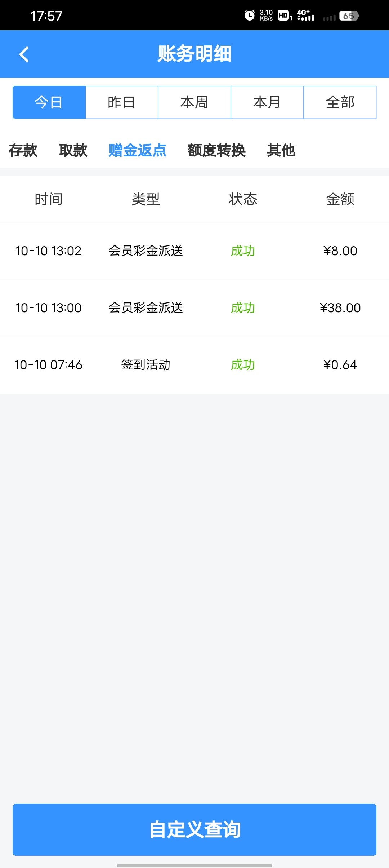
Task: Select the 赠金返点 category
Action: point(137,150)
